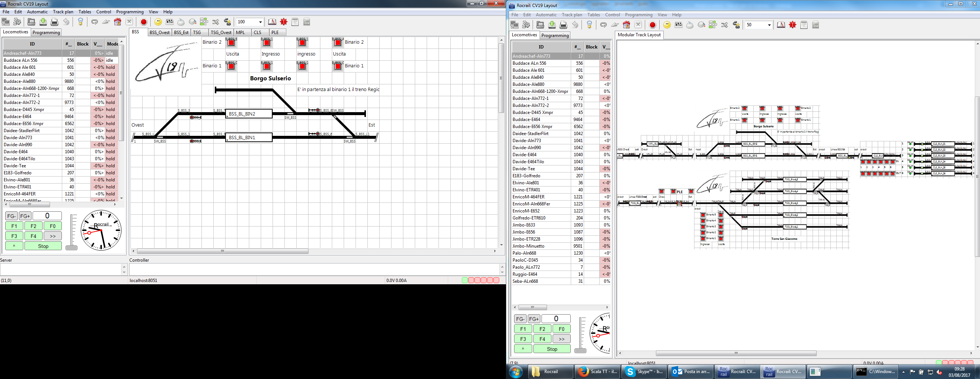Image resolution: width=980 pixels, height=379 pixels.
Task: Click the green block grid icon in right window toolbar
Action: coord(713,25)
